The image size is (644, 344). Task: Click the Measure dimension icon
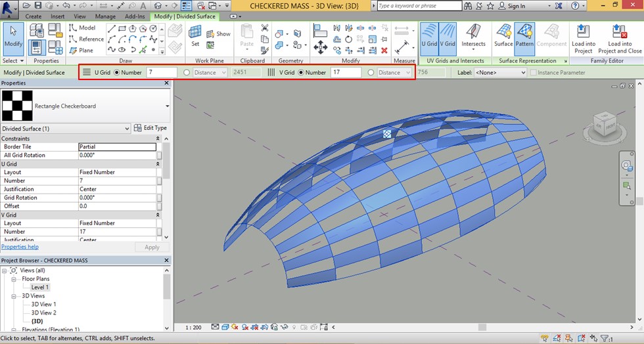(x=402, y=47)
